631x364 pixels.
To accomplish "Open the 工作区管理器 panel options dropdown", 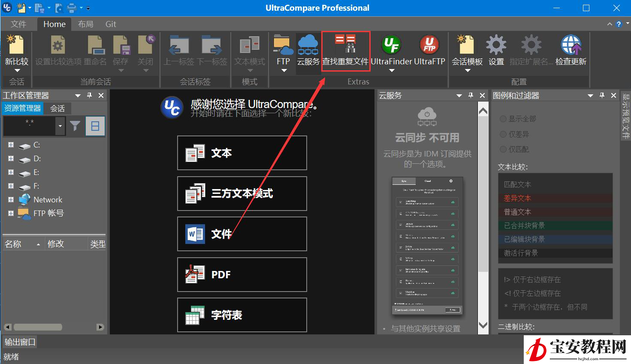I will 78,95.
